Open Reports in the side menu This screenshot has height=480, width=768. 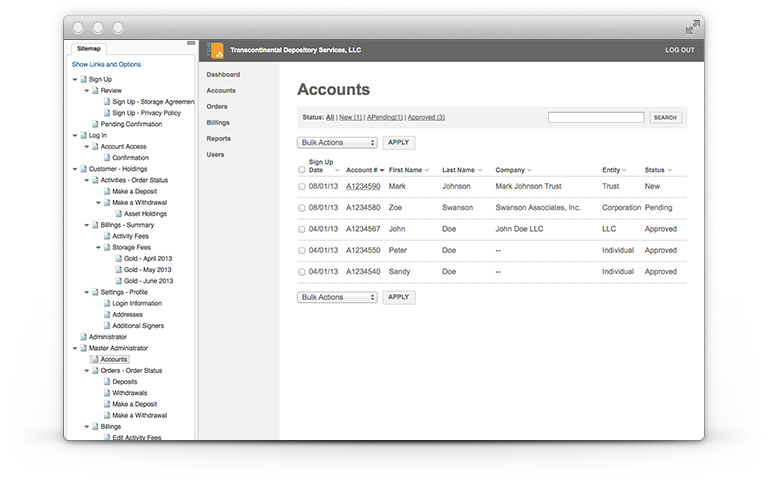218,139
